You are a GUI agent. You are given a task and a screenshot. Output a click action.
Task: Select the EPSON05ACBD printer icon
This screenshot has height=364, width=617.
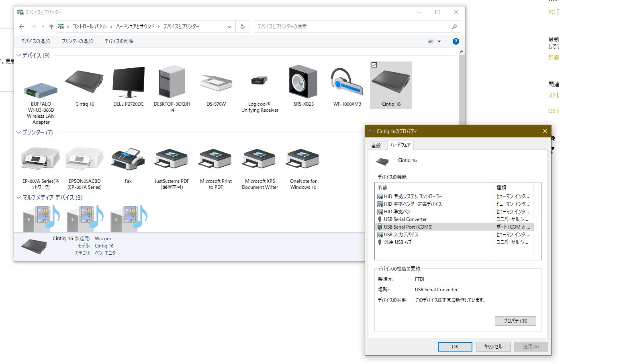[x=85, y=168]
